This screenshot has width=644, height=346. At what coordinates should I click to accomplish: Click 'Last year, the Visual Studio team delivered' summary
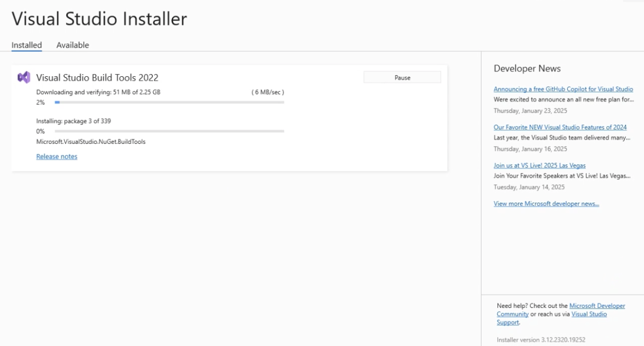click(562, 138)
